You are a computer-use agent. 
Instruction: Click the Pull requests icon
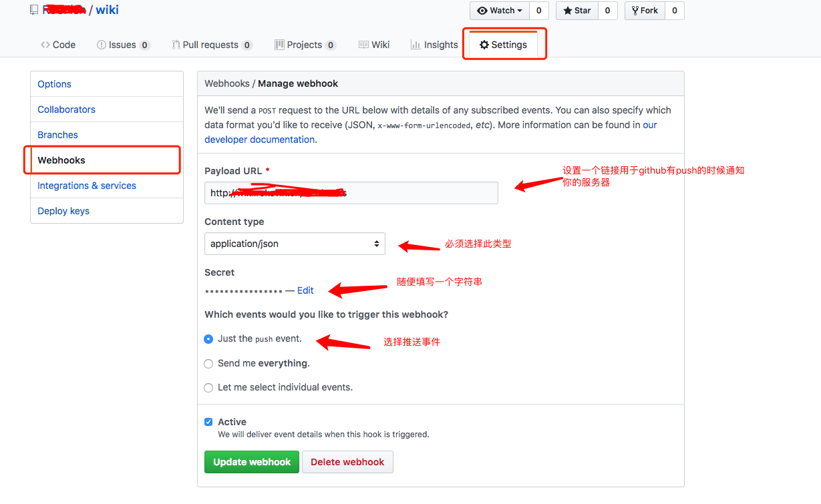176,45
